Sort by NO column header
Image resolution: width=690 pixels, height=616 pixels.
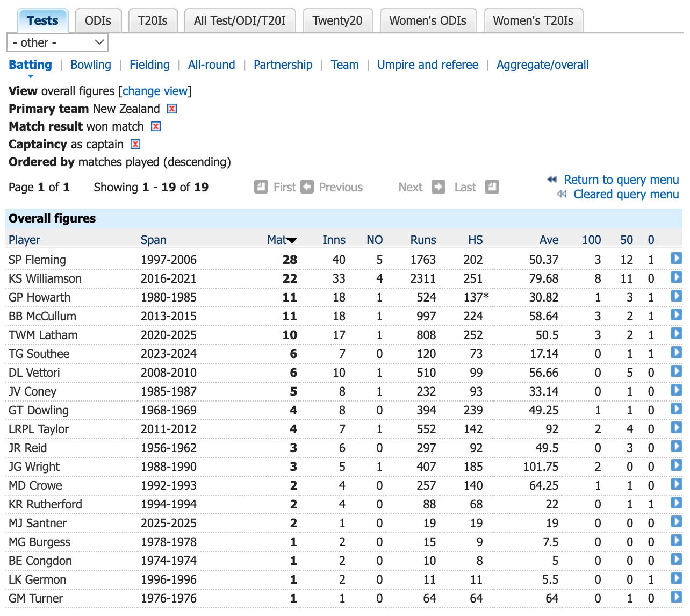point(375,240)
